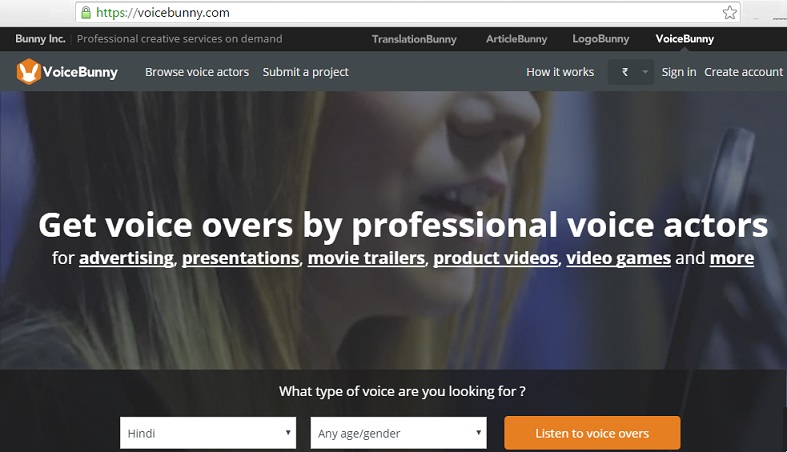Click 'Professional creative services on demand' text
Viewport: 787px width, 452px height.
179,39
